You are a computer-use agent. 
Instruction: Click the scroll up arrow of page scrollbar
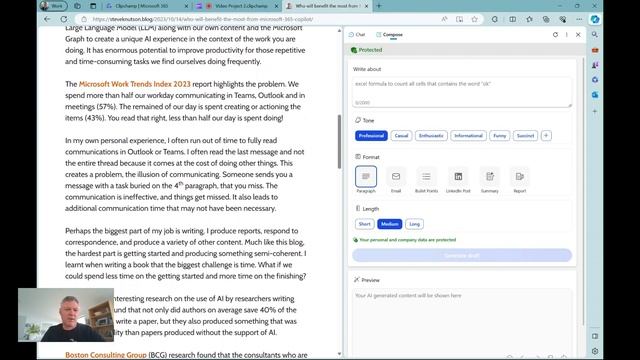pyautogui.click(x=339, y=31)
